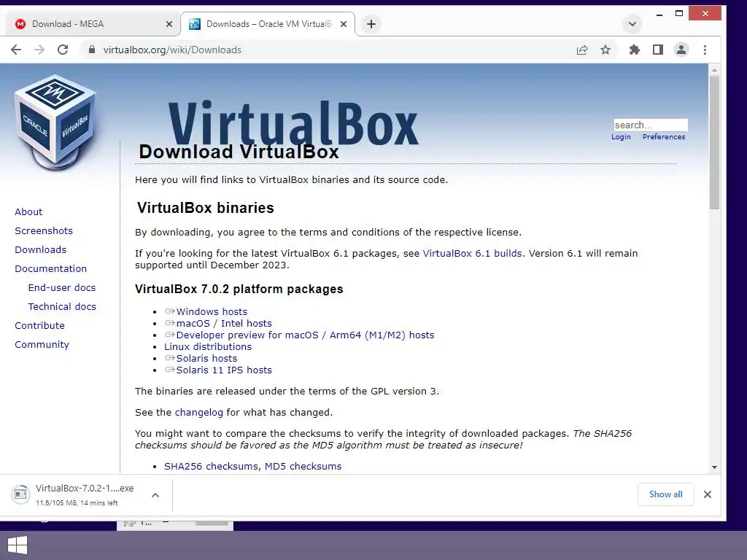
Task: Open the MD5 checksums link
Action: [303, 466]
